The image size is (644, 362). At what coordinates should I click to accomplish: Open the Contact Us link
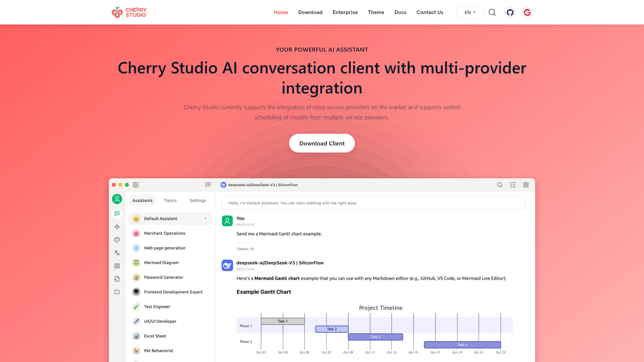[x=430, y=12]
